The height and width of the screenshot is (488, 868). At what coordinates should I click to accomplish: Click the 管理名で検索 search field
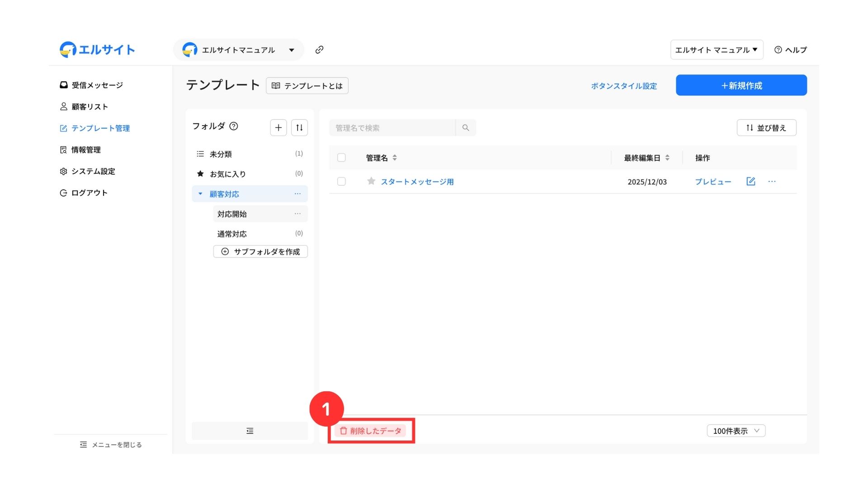pos(392,128)
